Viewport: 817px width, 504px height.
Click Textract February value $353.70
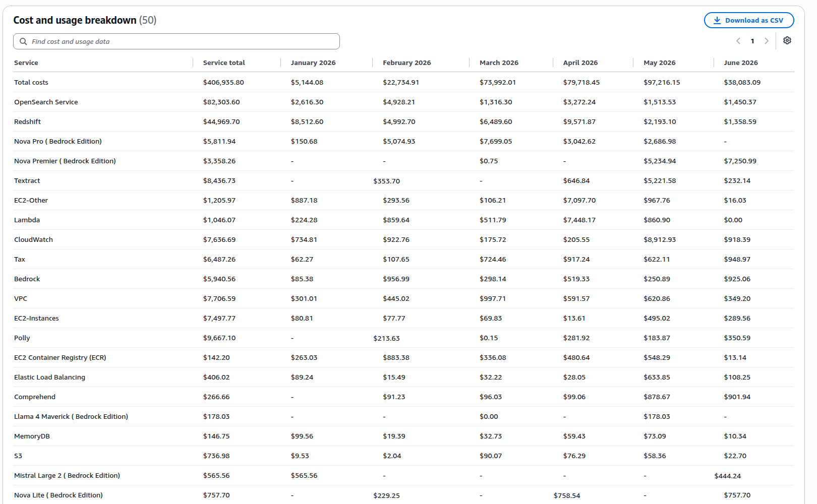pyautogui.click(x=387, y=181)
